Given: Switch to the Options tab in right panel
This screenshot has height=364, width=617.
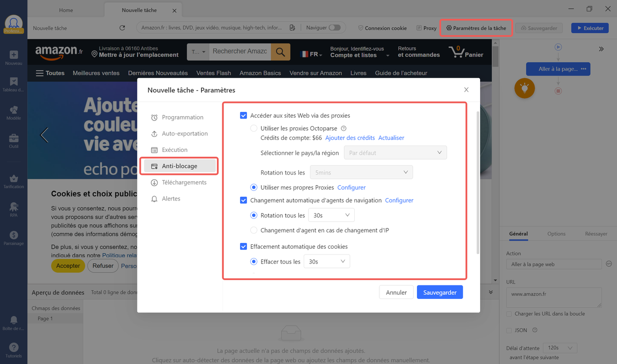Looking at the screenshot, I should (x=556, y=234).
